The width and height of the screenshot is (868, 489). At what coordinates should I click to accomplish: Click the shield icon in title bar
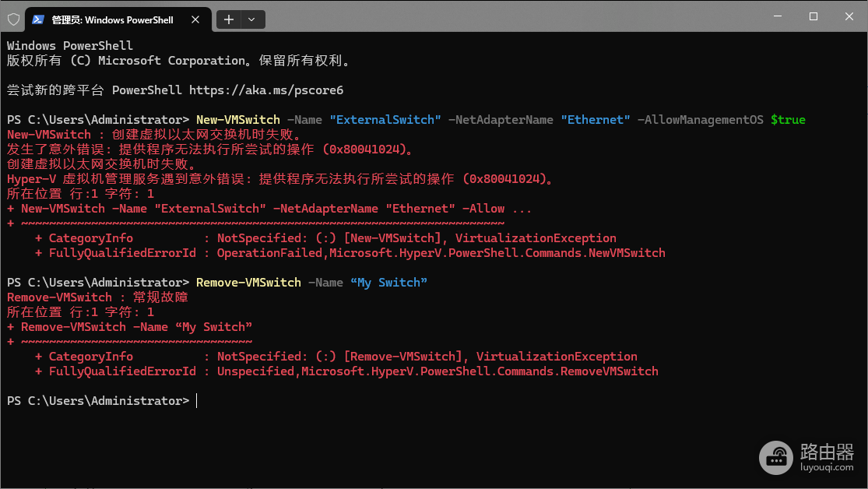point(14,20)
